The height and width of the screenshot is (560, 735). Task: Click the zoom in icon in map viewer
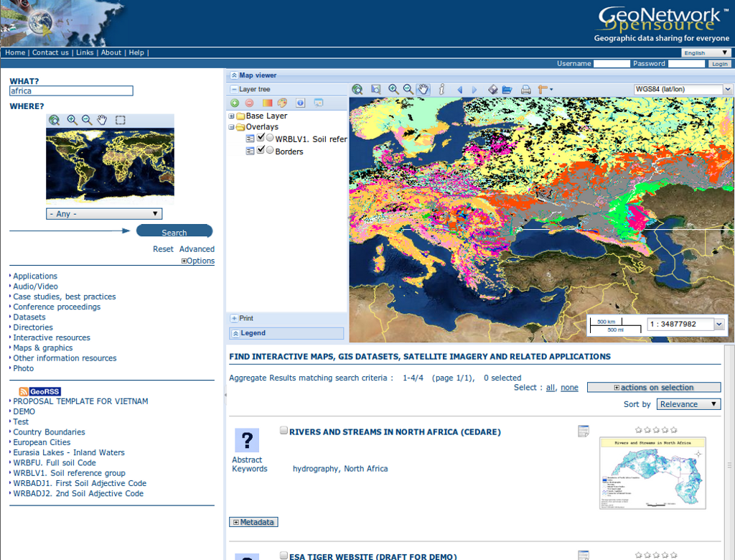coord(393,89)
